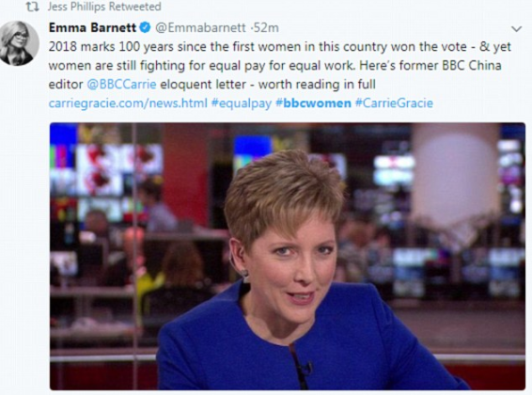Click the blurred TV monitors in the photo
The image size is (532, 395).
[x=106, y=169]
